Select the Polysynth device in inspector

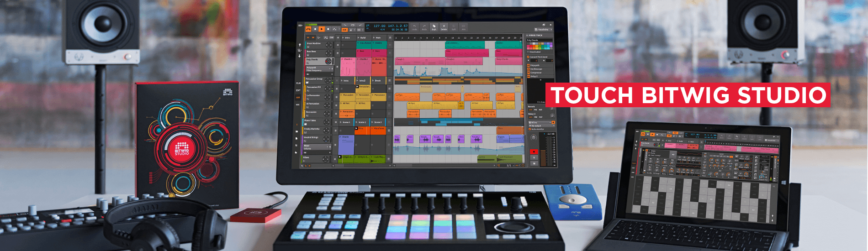(x=540, y=65)
